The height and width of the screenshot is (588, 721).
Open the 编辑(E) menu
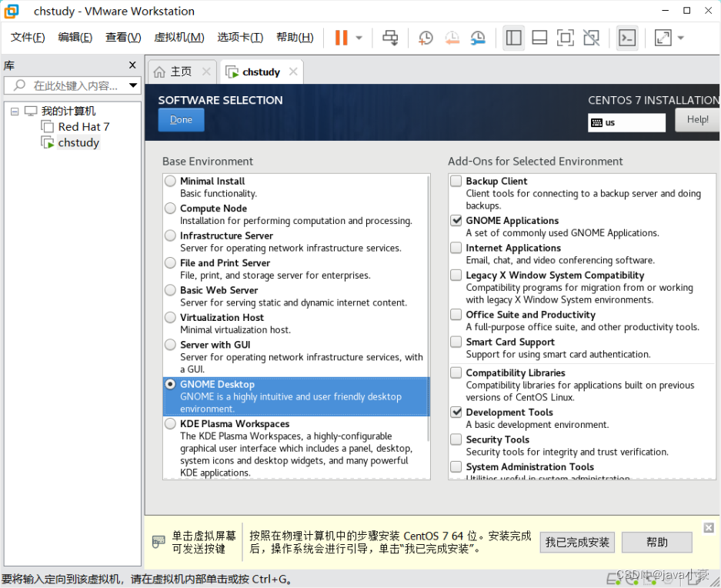[75, 37]
